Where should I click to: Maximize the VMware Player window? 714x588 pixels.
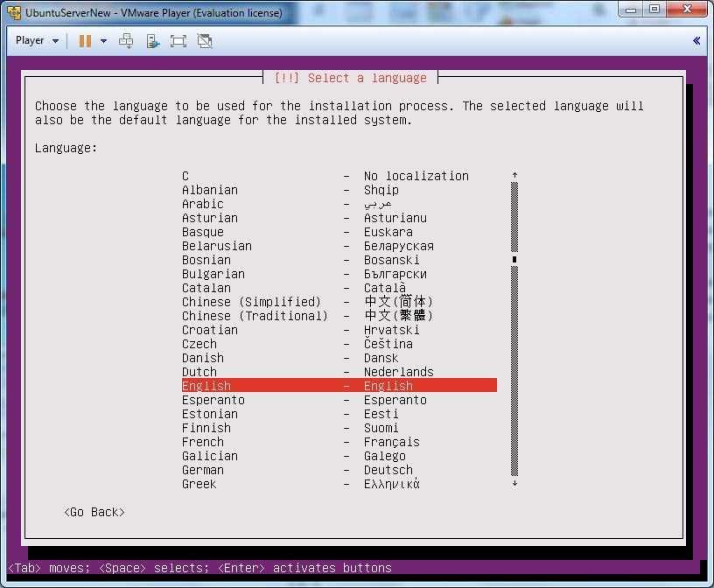654,10
